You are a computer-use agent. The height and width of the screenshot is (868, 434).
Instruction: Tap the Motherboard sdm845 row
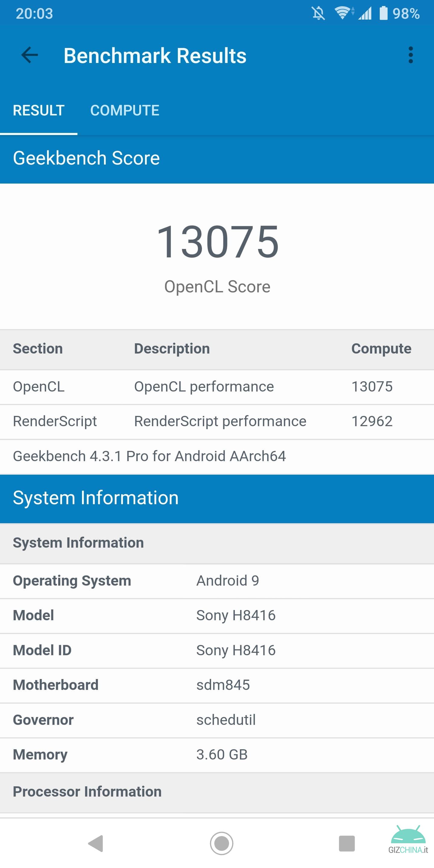pyautogui.click(x=217, y=685)
